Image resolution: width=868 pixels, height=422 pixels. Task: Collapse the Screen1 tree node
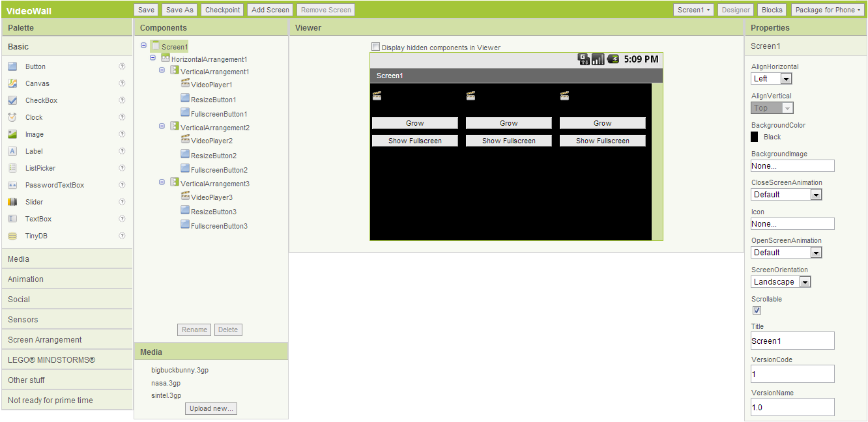[143, 46]
